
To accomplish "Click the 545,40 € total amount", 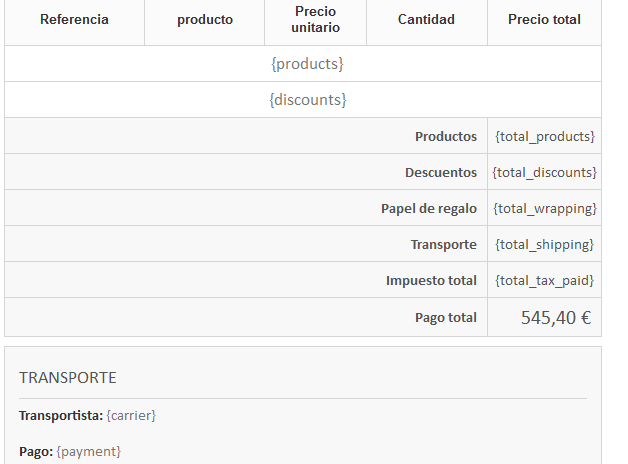I will [x=556, y=318].
